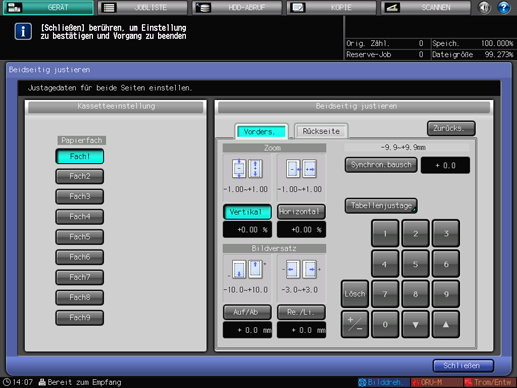517x388 pixels.
Task: Click the Schließen button
Action: (x=463, y=366)
